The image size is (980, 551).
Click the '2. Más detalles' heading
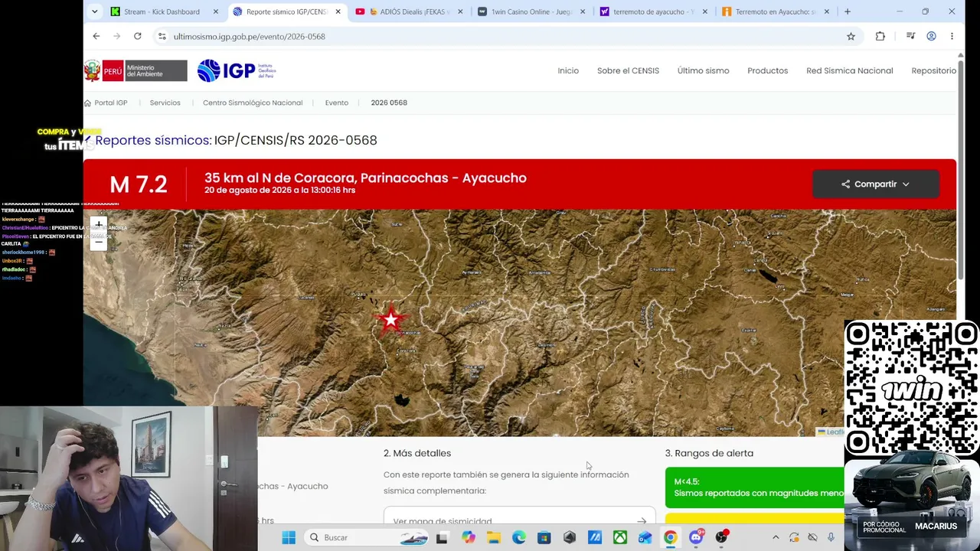click(x=417, y=453)
